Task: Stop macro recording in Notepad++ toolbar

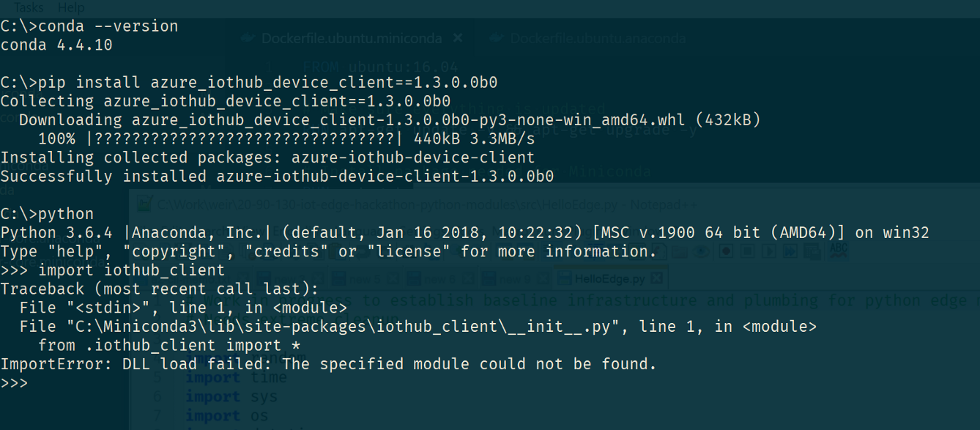Action: pos(748,251)
